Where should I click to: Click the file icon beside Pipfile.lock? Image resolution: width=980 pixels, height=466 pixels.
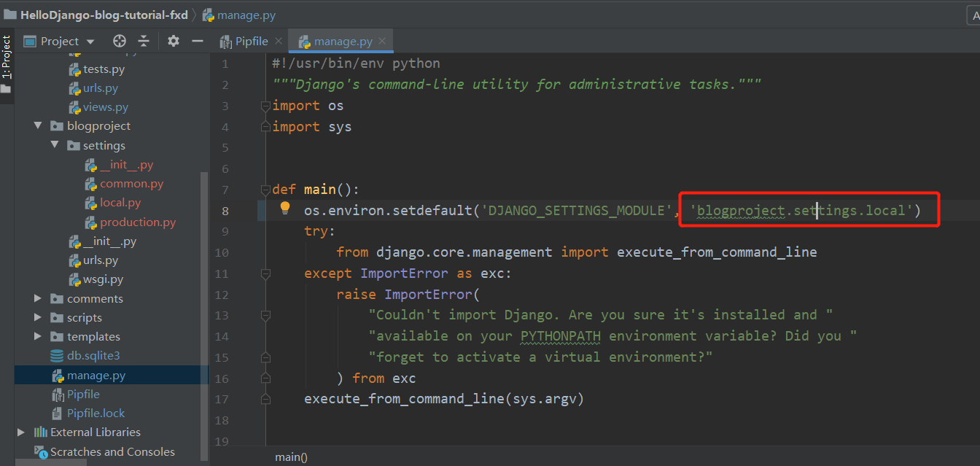click(58, 413)
